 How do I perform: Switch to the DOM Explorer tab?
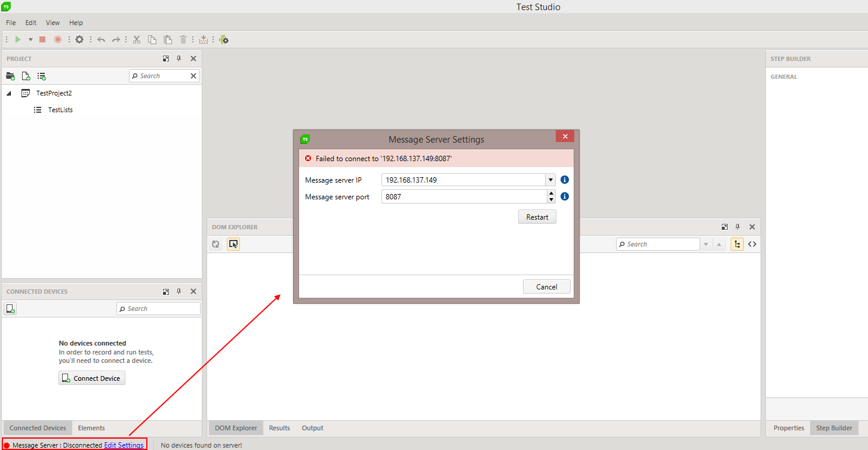tap(236, 428)
